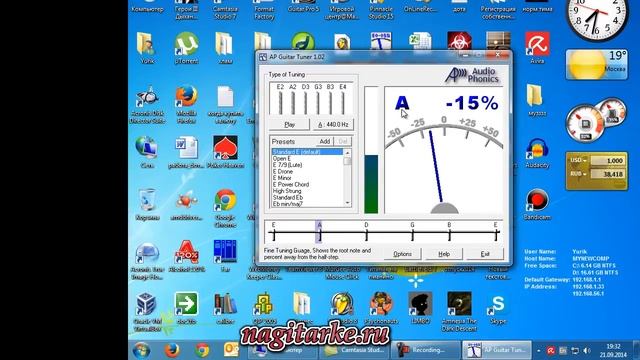Screen dimensions: 640x360
Task: Open the Avira tray icon
Action: (551, 351)
